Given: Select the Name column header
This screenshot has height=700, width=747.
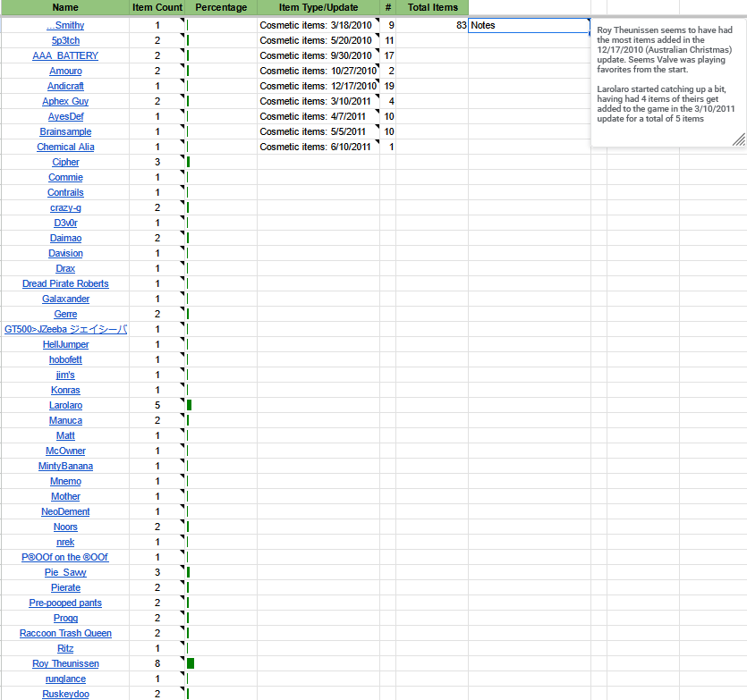Looking at the screenshot, I should (x=65, y=8).
